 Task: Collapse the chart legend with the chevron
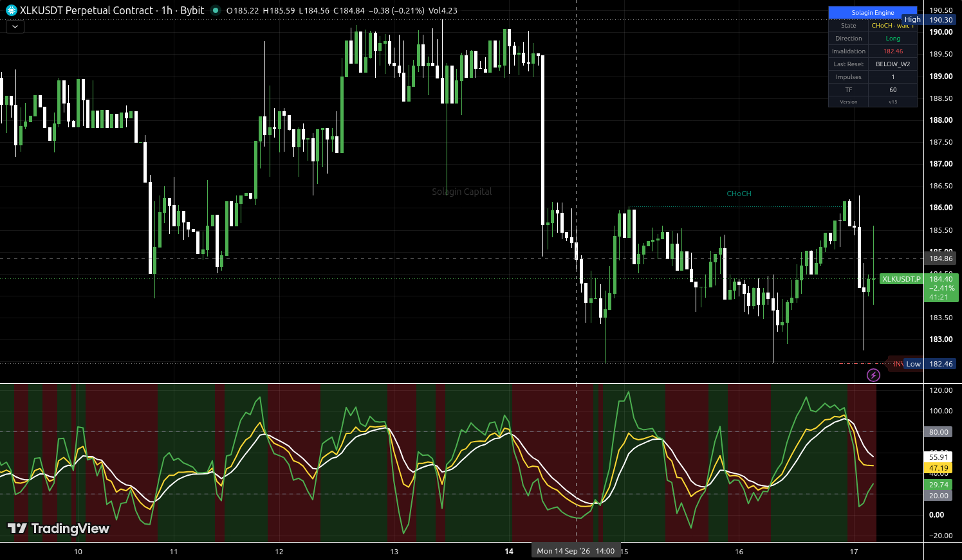coord(15,27)
